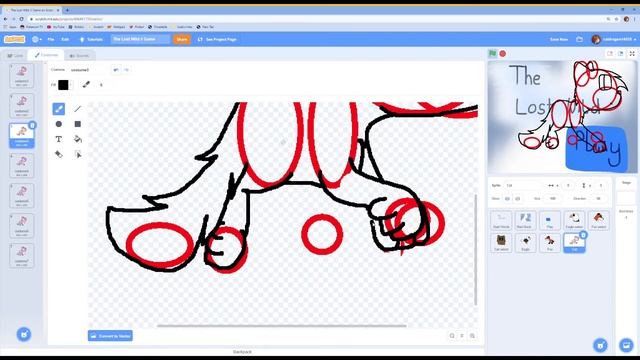Click Save Now link
The width and height of the screenshot is (640, 360).
[x=559, y=39]
